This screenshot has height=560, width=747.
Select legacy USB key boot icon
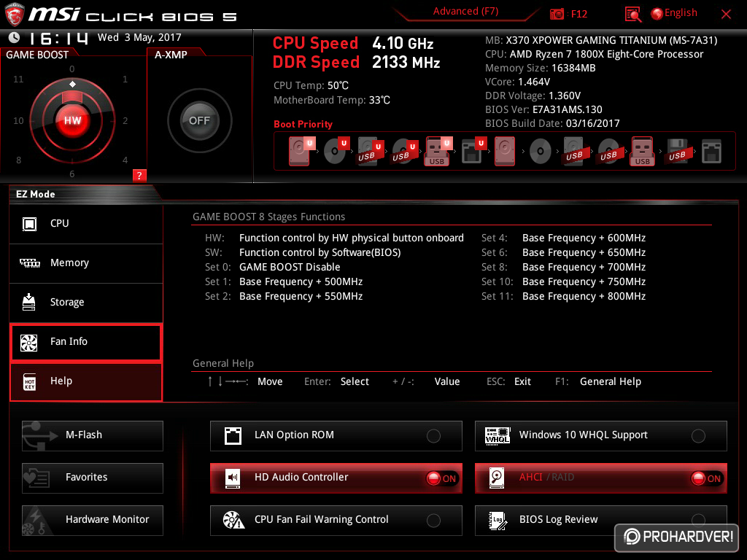[x=643, y=151]
